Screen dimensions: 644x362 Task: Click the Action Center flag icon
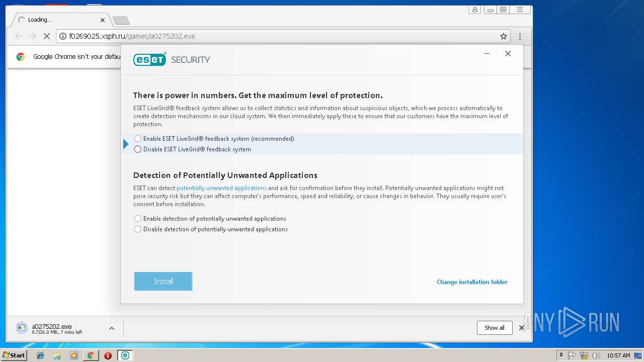tap(573, 355)
